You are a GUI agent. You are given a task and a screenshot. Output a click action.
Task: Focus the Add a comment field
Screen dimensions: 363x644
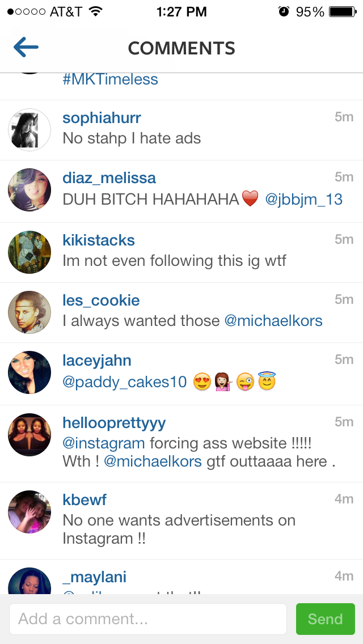pyautogui.click(x=148, y=619)
